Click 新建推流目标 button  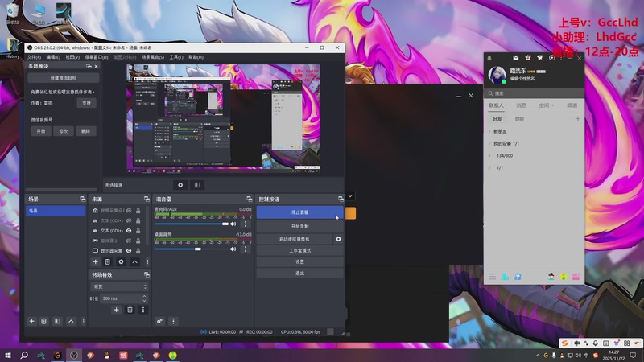point(64,77)
